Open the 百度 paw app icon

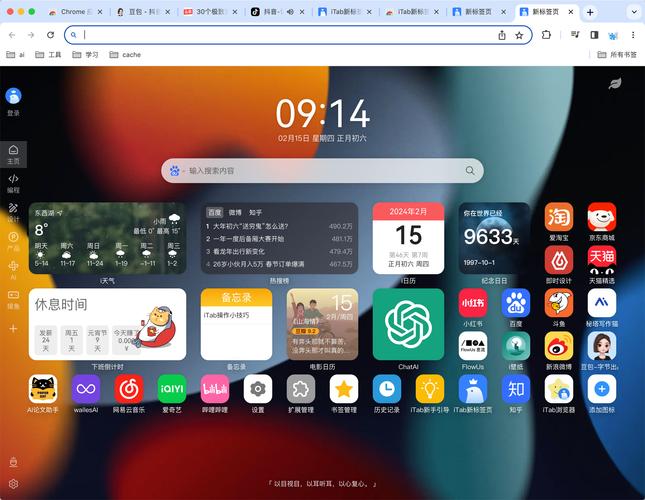pos(516,303)
